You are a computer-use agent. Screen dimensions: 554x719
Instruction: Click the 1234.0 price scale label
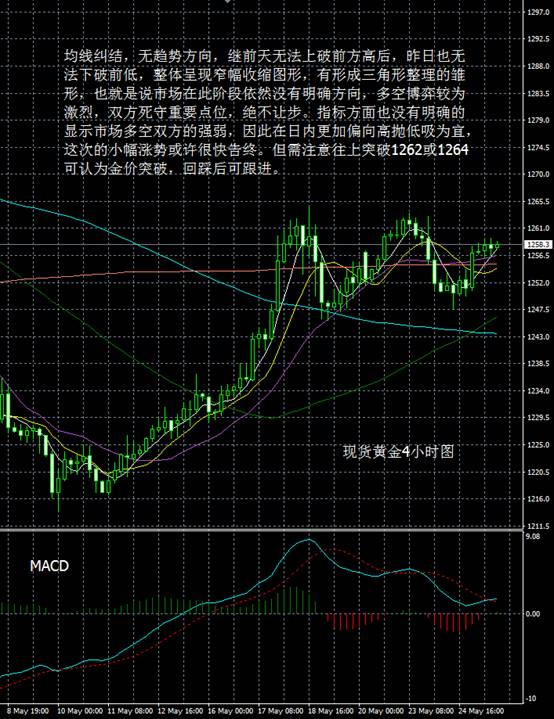coord(538,391)
